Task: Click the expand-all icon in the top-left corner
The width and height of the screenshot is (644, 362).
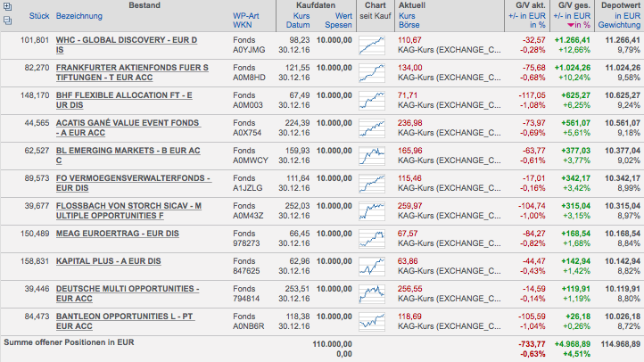Action: click(7, 6)
